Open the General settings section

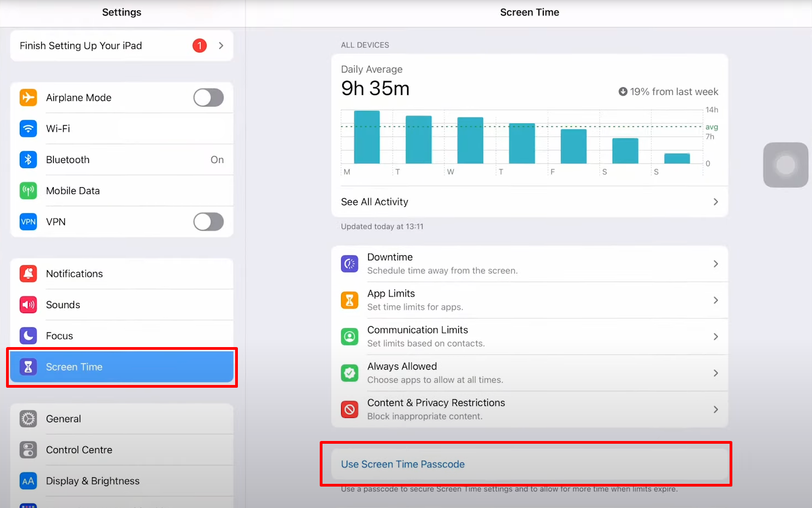[x=121, y=419]
